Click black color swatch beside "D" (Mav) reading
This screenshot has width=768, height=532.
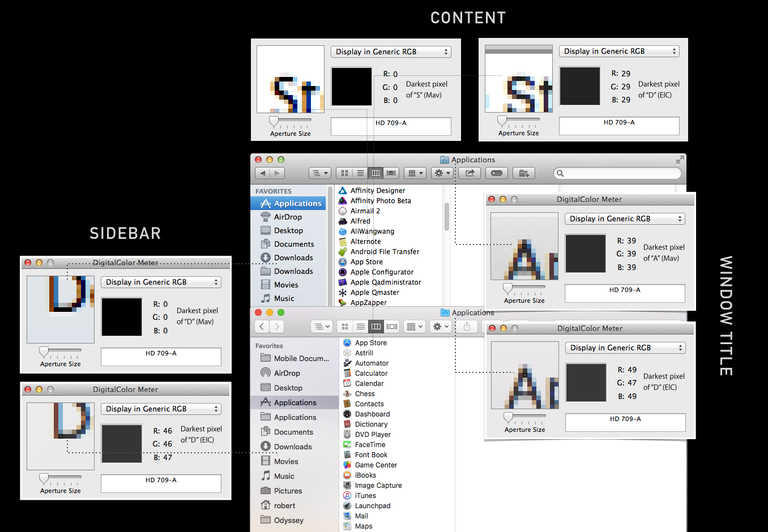tap(122, 317)
